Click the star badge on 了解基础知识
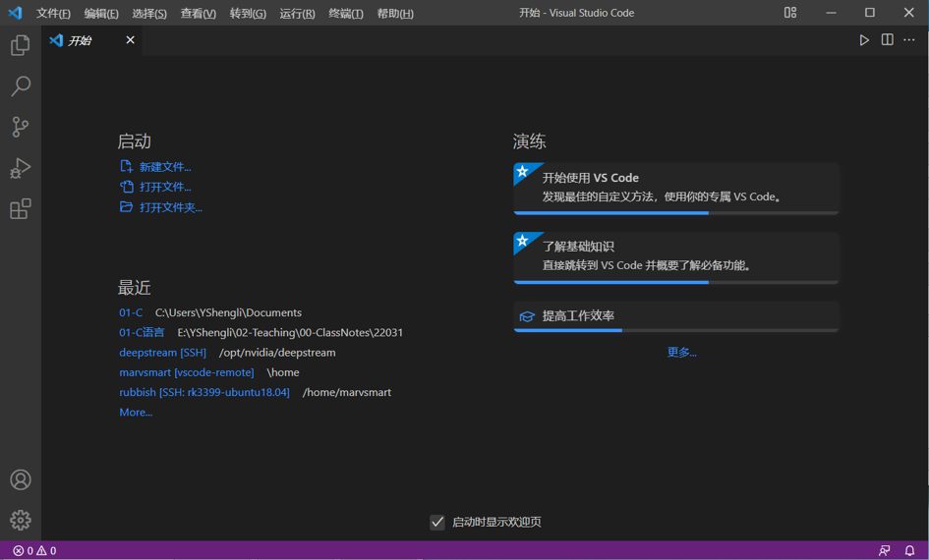This screenshot has height=560, width=929. coord(522,241)
